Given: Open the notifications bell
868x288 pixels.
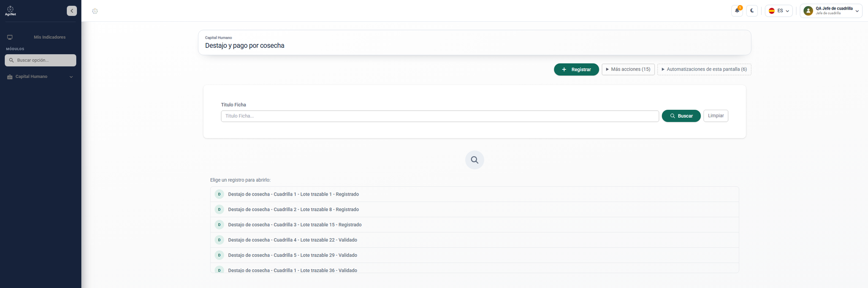Looking at the screenshot, I should tap(737, 11).
